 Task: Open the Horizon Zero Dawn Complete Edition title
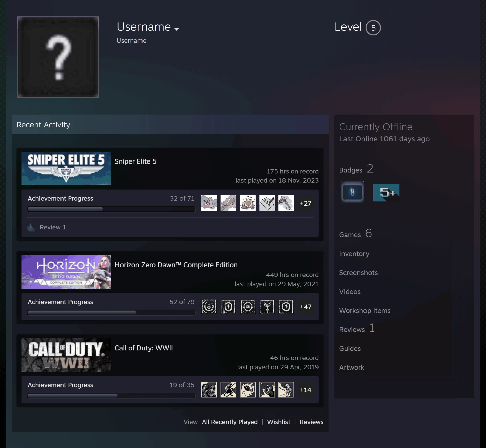pos(176,265)
